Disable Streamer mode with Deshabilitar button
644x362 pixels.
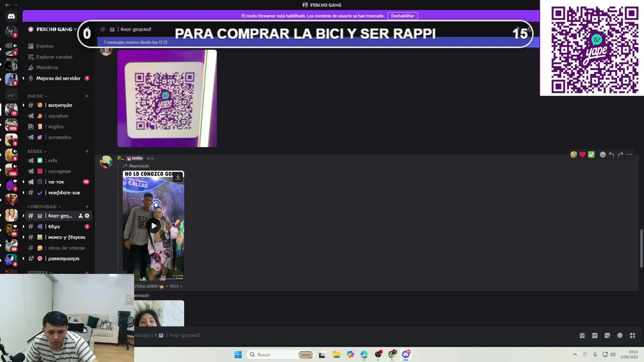coord(403,16)
